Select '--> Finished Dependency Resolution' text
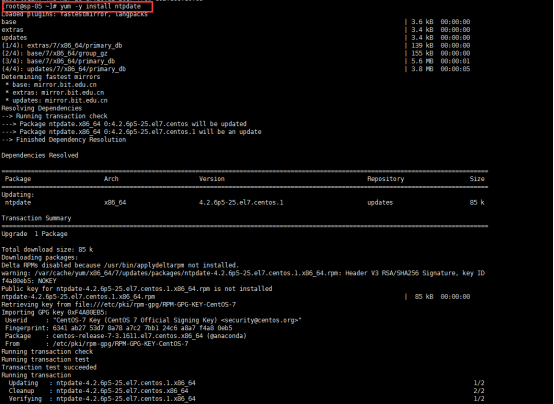Image resolution: width=554 pixels, height=404 pixels. 64,140
